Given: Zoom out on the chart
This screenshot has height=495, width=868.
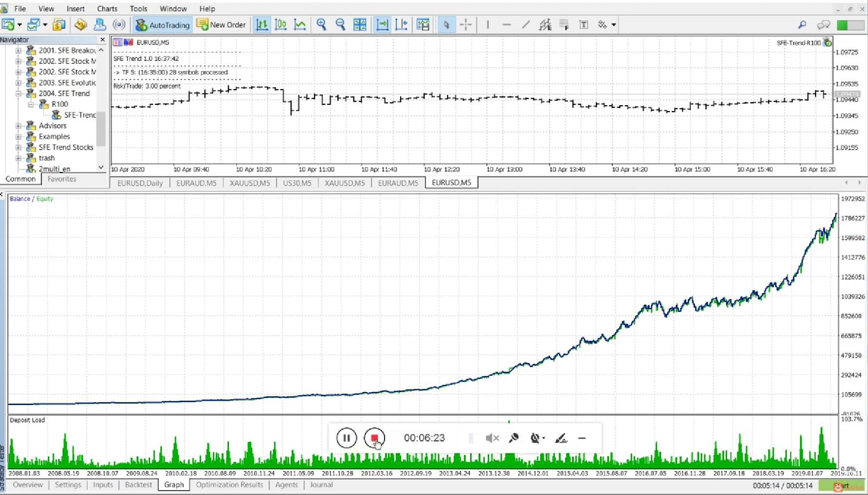Looking at the screenshot, I should coord(340,24).
